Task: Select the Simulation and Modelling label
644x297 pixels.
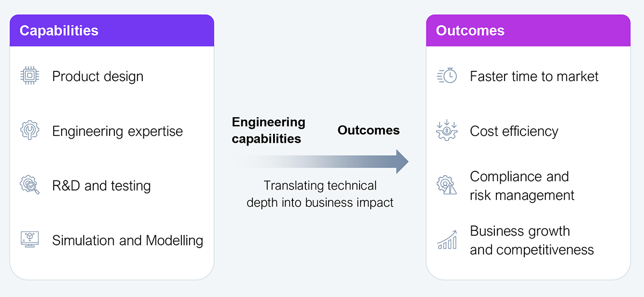Action: (x=128, y=240)
